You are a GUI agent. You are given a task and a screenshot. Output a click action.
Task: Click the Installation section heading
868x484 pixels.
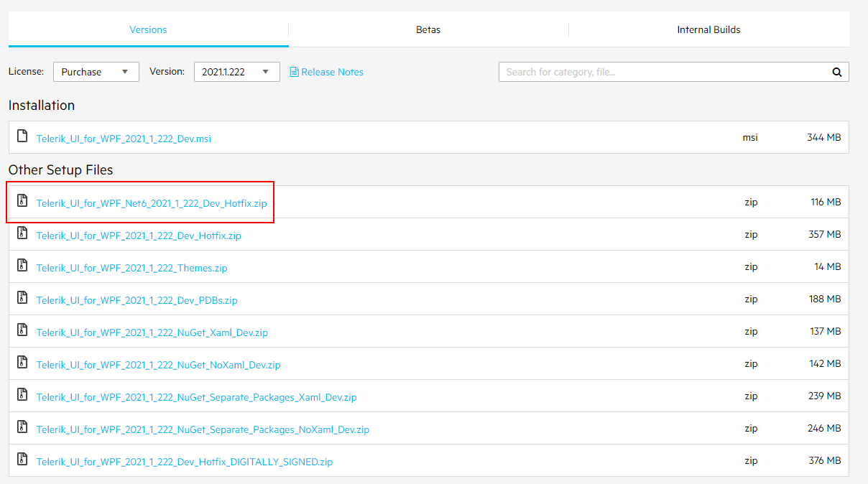click(x=42, y=105)
